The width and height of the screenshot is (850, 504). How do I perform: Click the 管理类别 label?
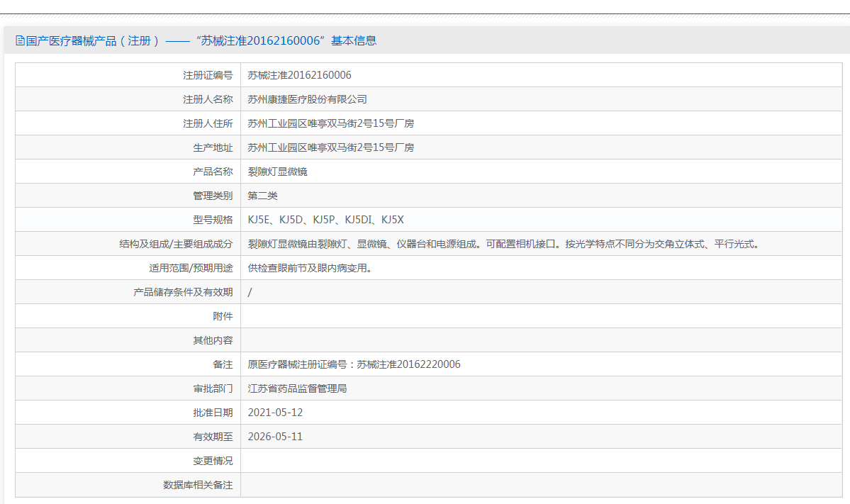(213, 196)
